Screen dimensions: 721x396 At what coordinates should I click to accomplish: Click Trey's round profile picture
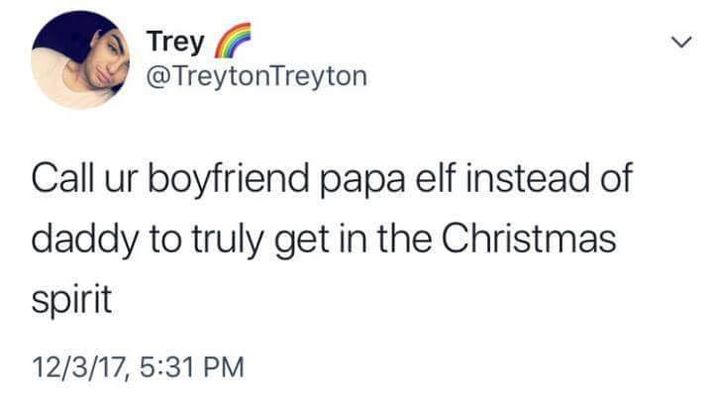(x=81, y=60)
